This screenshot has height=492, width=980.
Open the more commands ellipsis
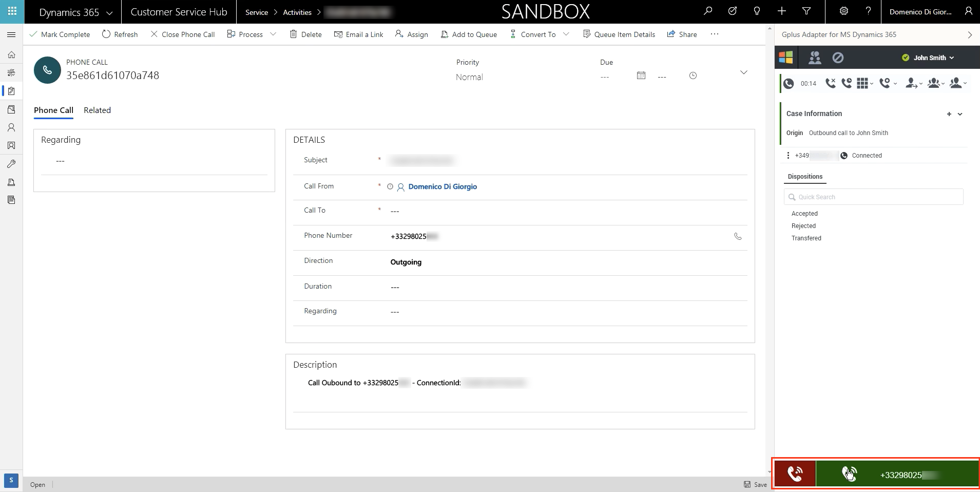[715, 34]
